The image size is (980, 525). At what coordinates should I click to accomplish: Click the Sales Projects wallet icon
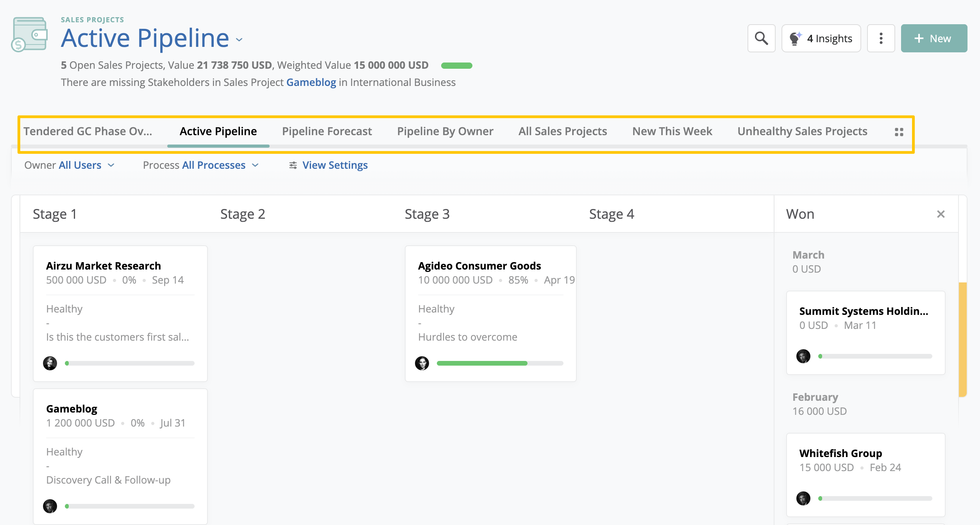tap(30, 34)
